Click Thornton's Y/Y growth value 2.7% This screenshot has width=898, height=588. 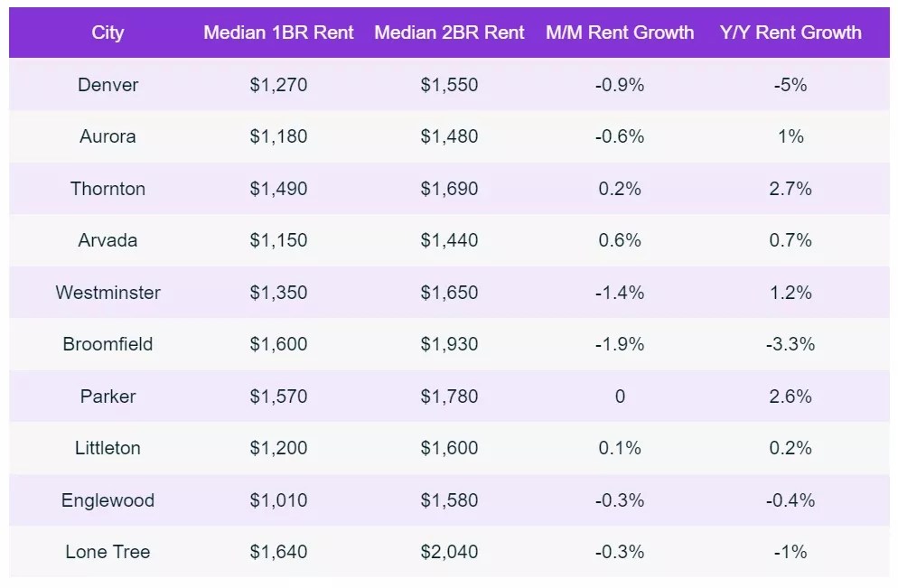click(790, 189)
